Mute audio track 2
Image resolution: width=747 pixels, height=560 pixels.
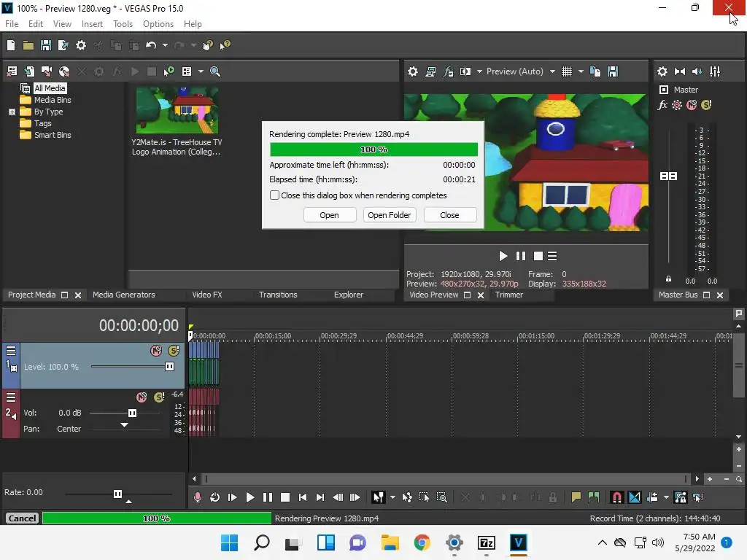pos(142,397)
